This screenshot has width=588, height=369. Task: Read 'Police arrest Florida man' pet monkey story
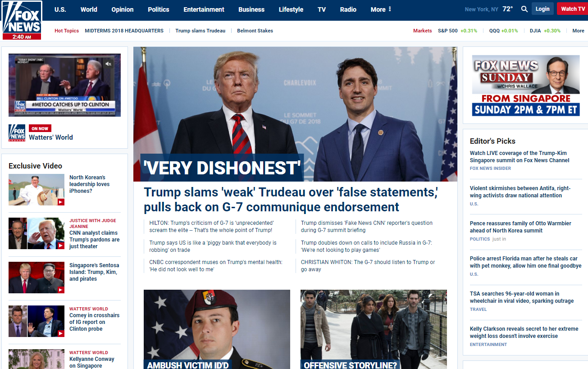tap(526, 262)
